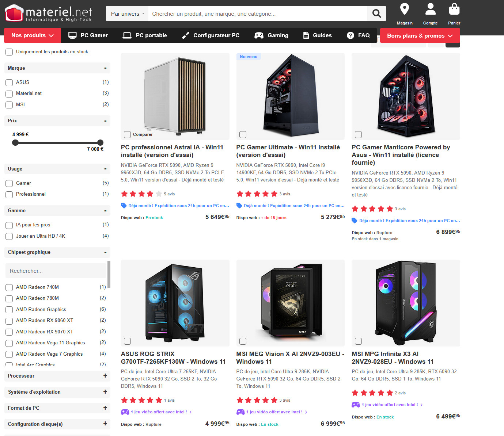The height and width of the screenshot is (436, 504).
Task: Click the chipset list scrollbar
Action: (109, 275)
